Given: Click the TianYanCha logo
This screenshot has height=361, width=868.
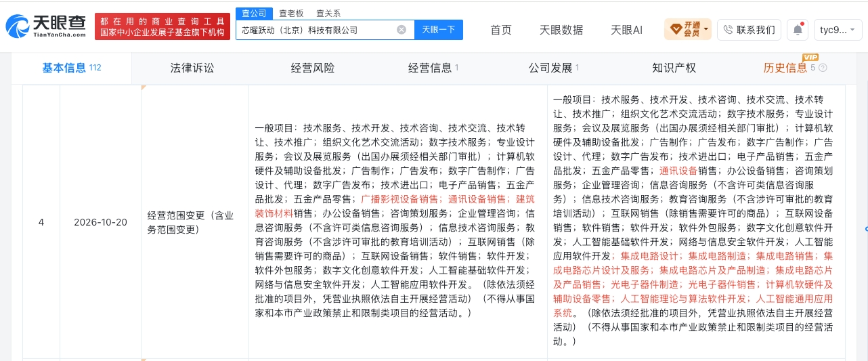Looking at the screenshot, I should click(45, 27).
